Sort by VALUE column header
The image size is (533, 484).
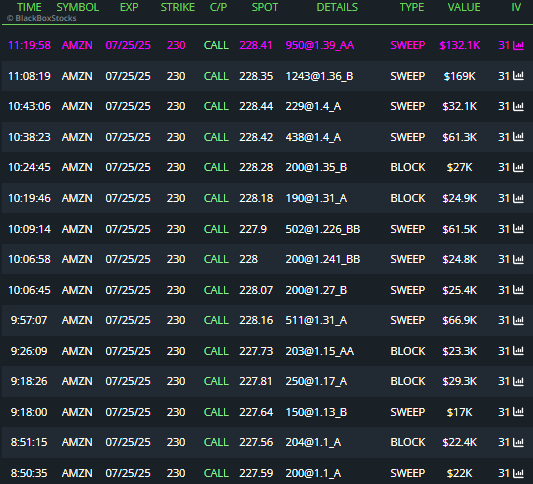tap(464, 7)
